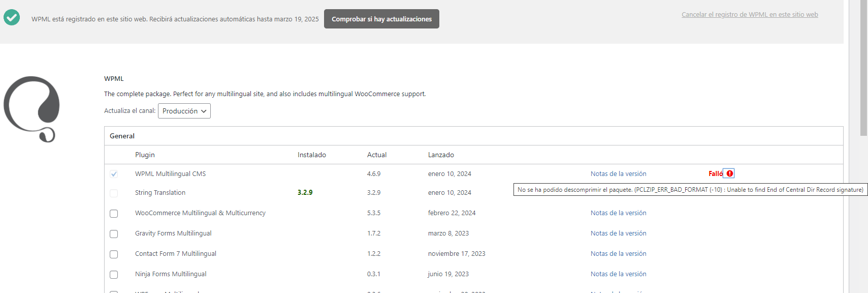This screenshot has width=868, height=293.
Task: Click the Instalado column header
Action: pyautogui.click(x=312, y=155)
